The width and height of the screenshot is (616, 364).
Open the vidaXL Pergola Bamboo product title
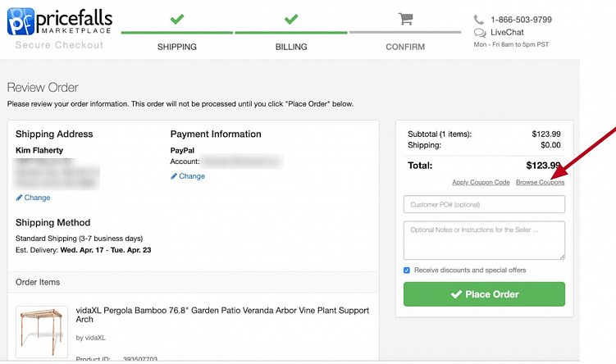[x=221, y=316]
